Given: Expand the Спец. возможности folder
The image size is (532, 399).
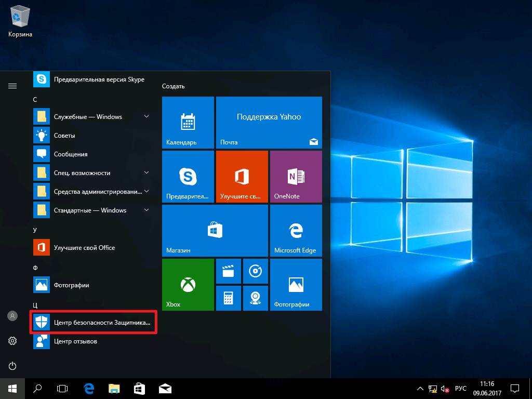Looking at the screenshot, I should coord(92,172).
